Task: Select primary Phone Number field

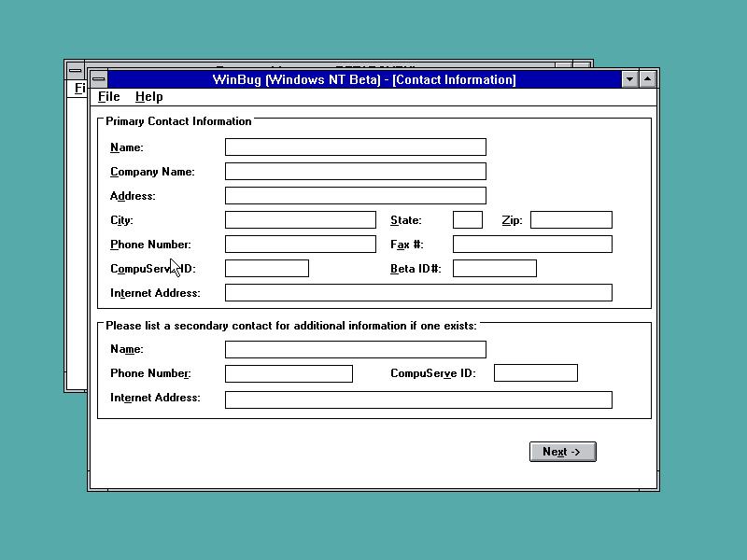Action: pos(300,245)
